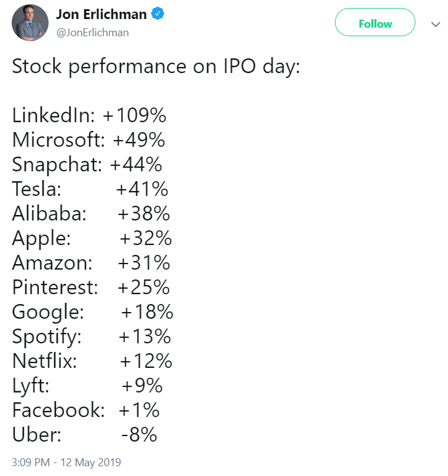Click the Google +18% line
Viewport: 448px width, 476px height.
[x=93, y=311]
